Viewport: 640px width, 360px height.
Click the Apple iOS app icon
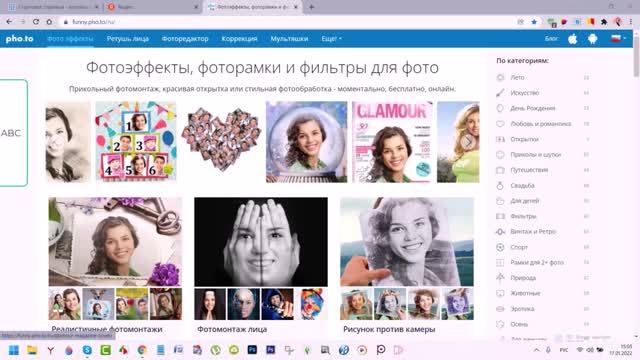pos(573,39)
